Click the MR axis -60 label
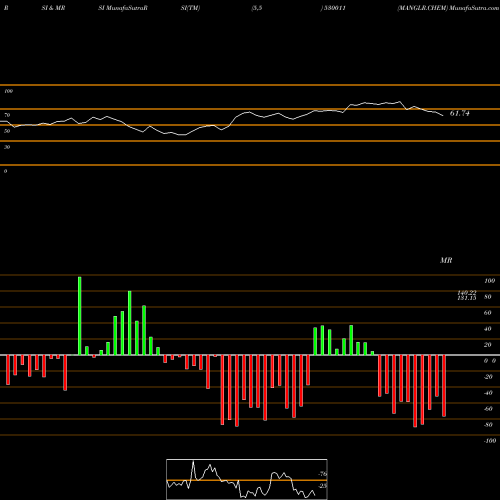The width and height of the screenshot is (500, 500). [488, 409]
